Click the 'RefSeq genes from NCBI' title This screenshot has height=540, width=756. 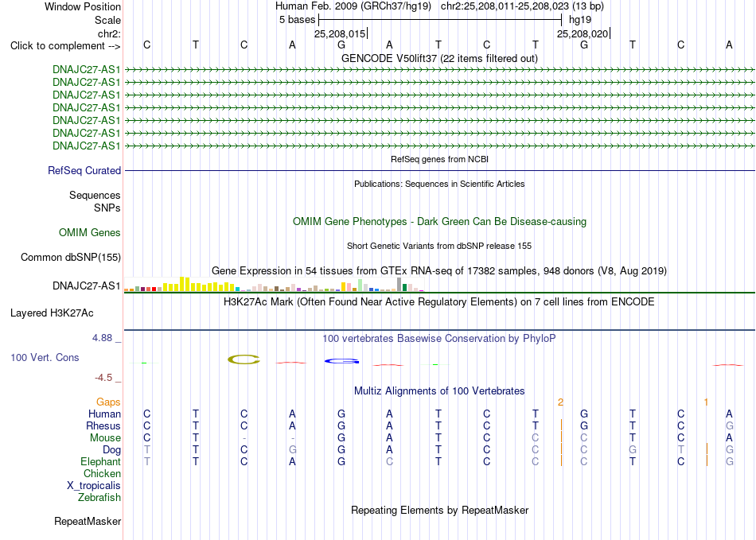[439, 159]
